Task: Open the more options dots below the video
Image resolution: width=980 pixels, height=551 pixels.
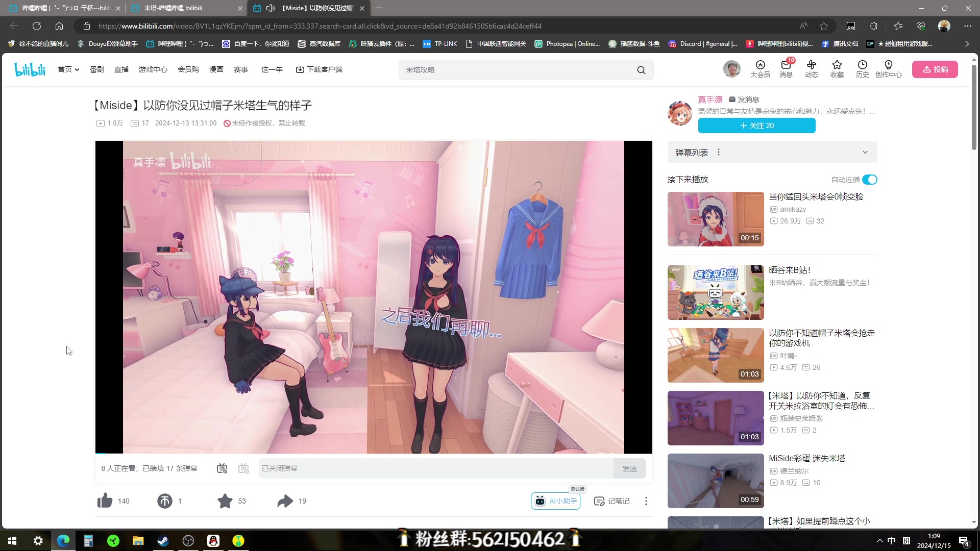Action: [646, 501]
